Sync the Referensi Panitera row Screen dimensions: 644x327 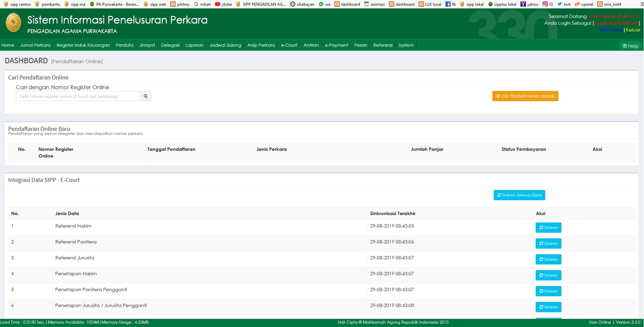coord(549,243)
